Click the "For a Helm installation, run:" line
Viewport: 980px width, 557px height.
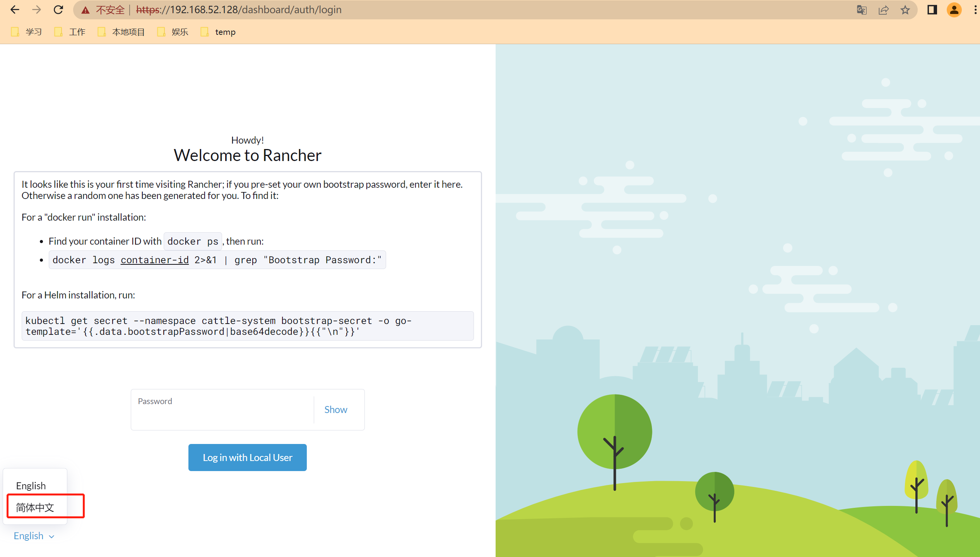79,295
